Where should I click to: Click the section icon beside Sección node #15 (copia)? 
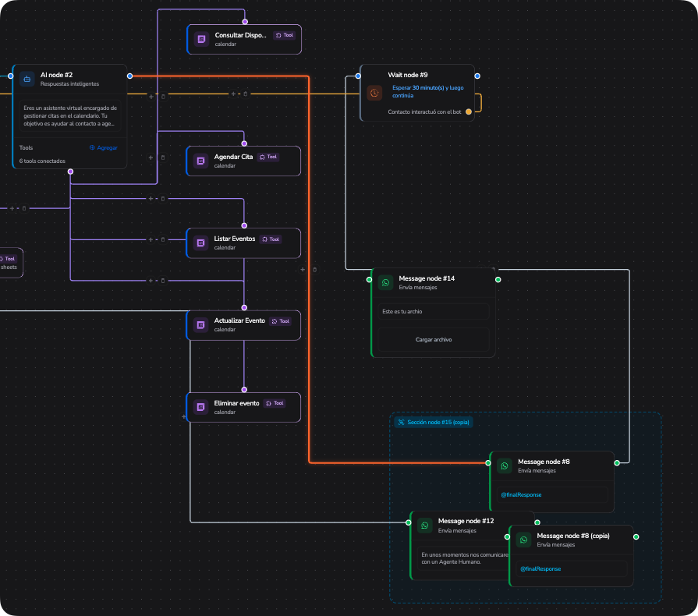(401, 423)
